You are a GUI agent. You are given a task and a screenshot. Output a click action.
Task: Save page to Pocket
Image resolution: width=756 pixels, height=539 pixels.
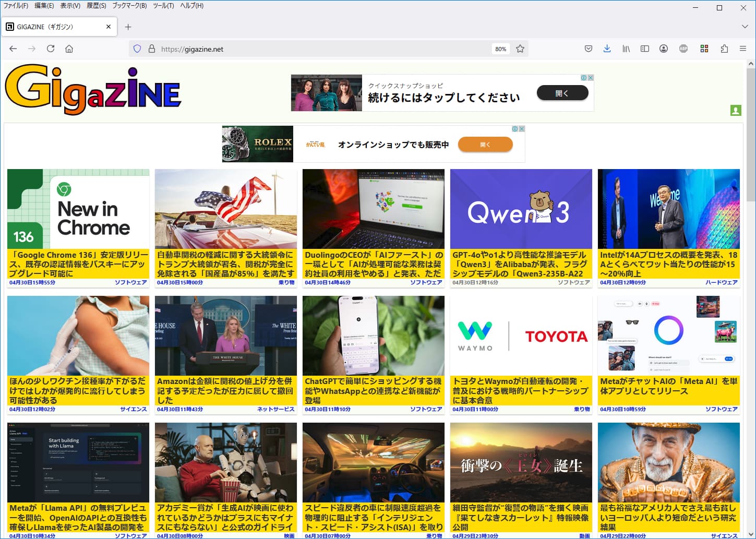click(589, 49)
